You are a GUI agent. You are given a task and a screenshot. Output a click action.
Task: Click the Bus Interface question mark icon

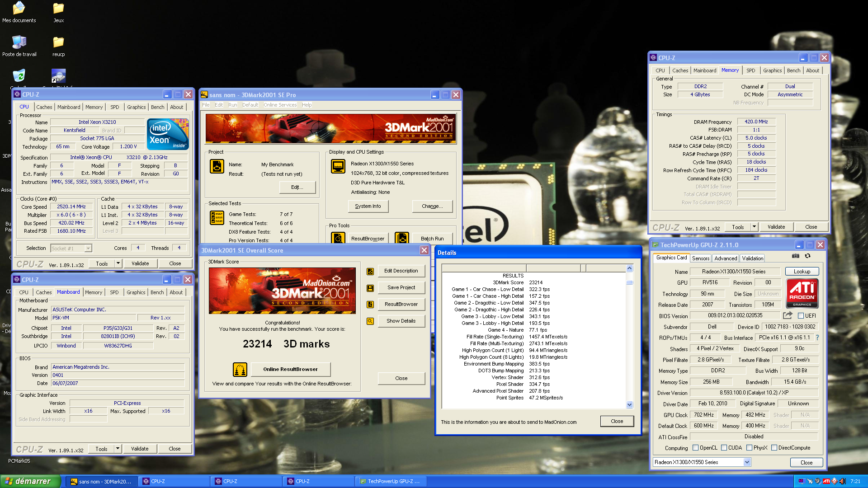tap(817, 338)
